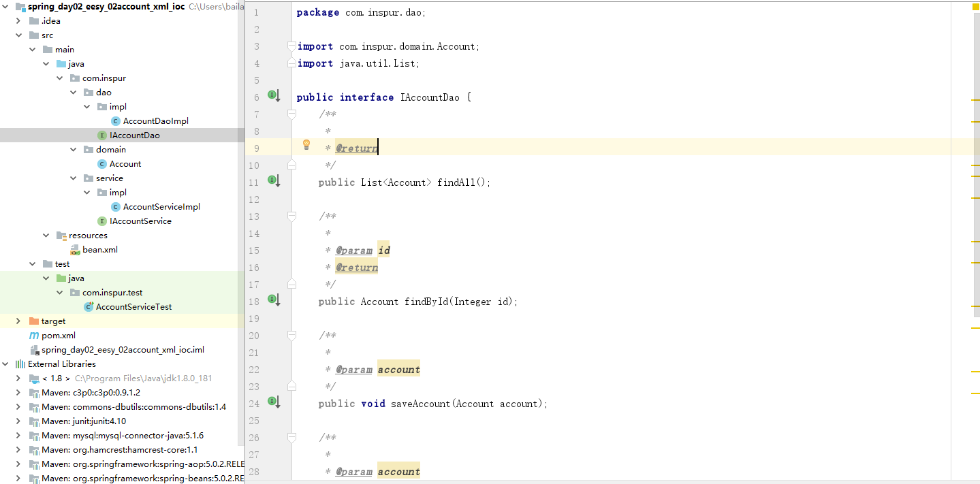Expand Maven junit:junit:4.10 library
This screenshot has height=484, width=980.
19,421
